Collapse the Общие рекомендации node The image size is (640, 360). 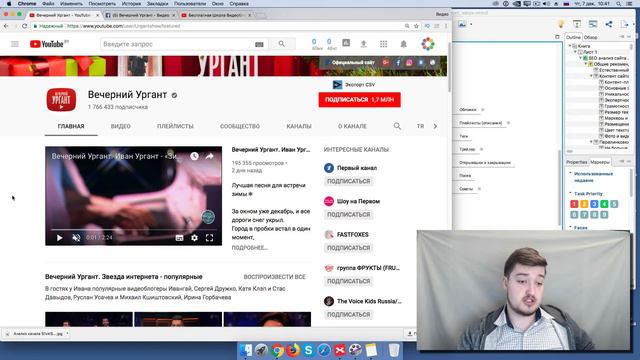pyautogui.click(x=586, y=64)
